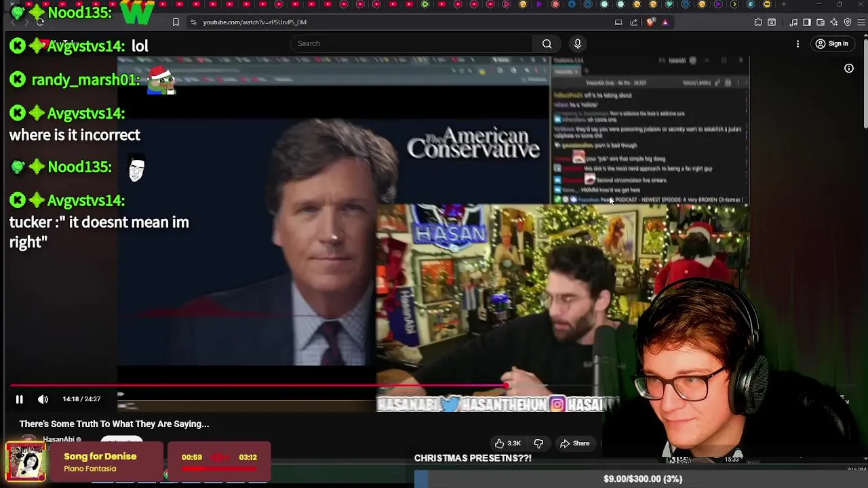
Task: Open the browser extensions puzzle icon
Action: click(758, 22)
